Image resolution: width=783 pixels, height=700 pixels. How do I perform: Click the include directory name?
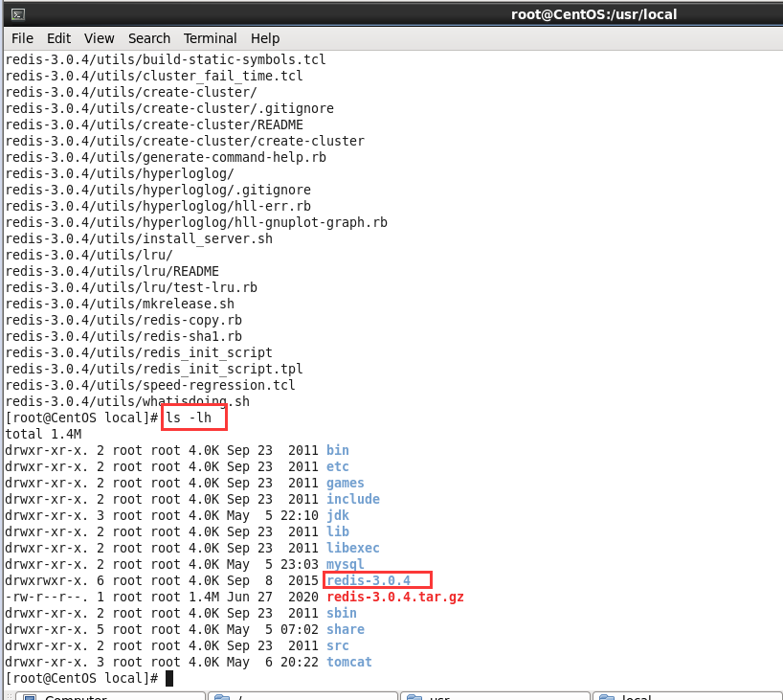353,499
